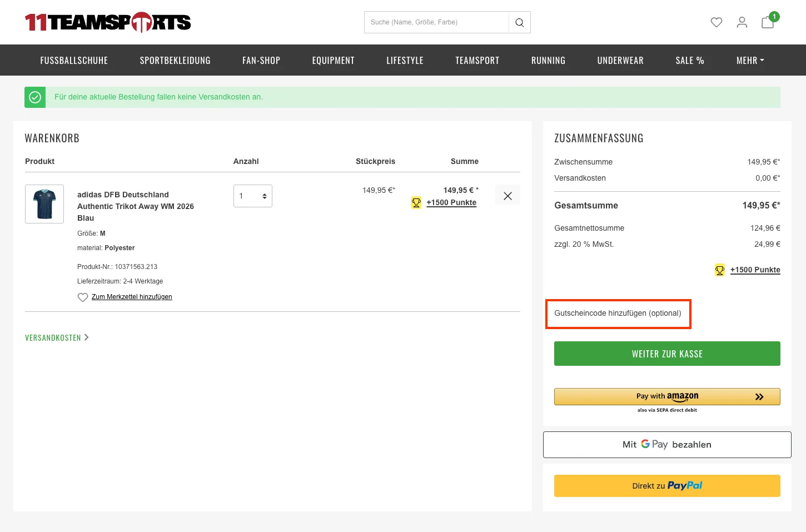Click the MwSt. amount 24,99 €

767,244
